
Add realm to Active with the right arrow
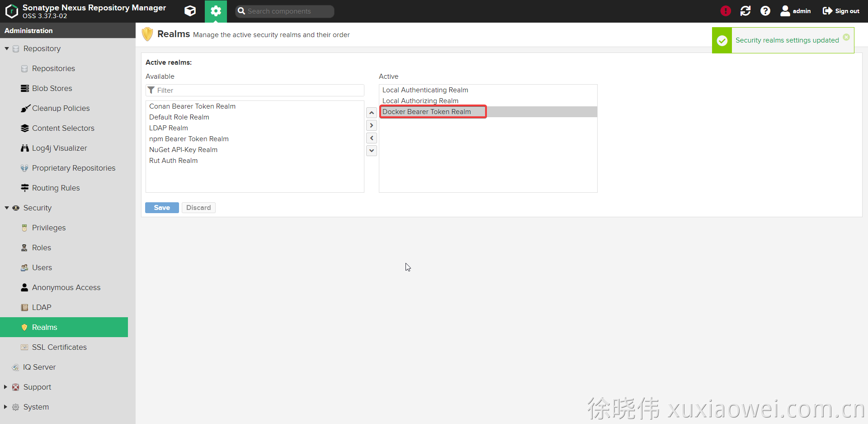[x=372, y=125]
